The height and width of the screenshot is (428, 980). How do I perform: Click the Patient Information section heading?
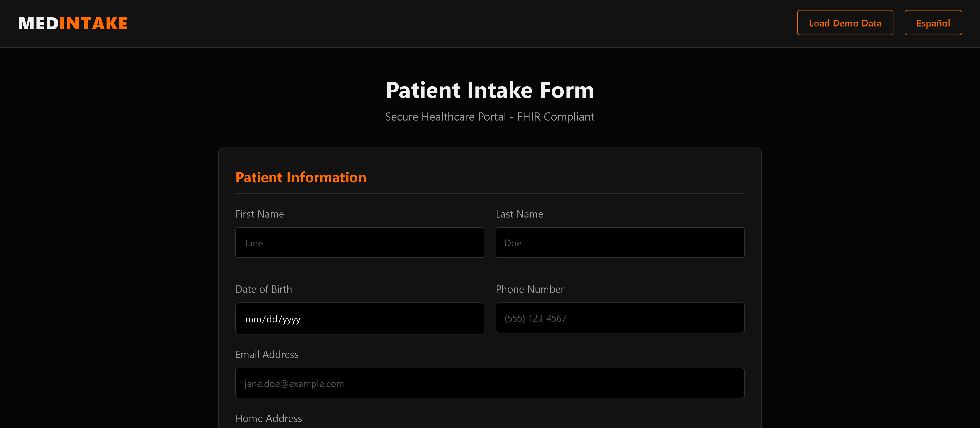click(301, 177)
